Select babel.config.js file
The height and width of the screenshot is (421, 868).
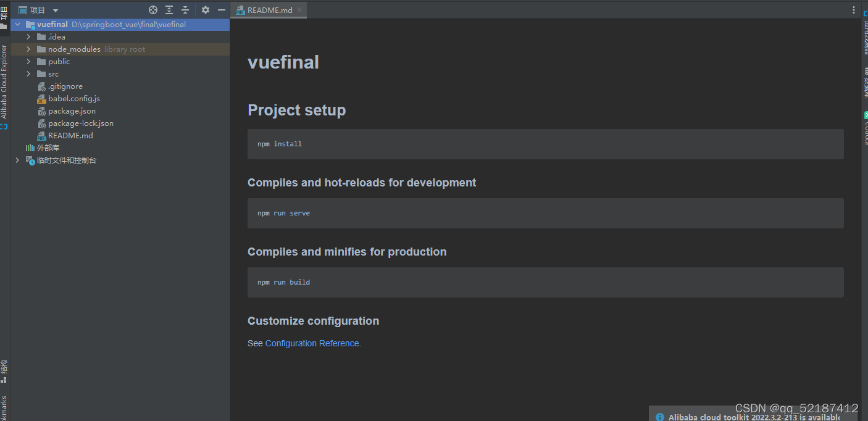73,99
